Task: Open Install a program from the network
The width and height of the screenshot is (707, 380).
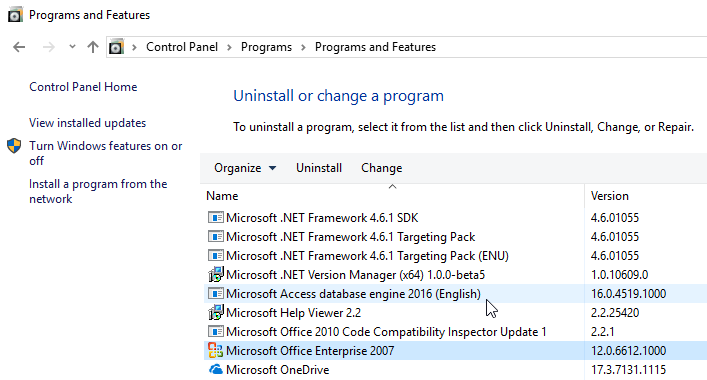Action: [98, 191]
